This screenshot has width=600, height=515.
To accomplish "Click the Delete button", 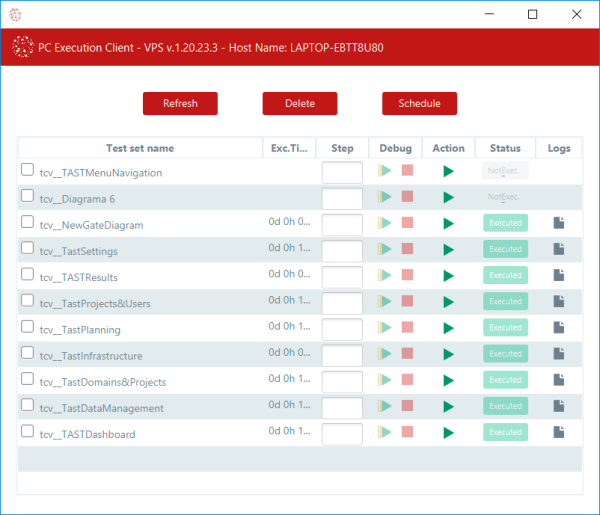I will pos(300,103).
